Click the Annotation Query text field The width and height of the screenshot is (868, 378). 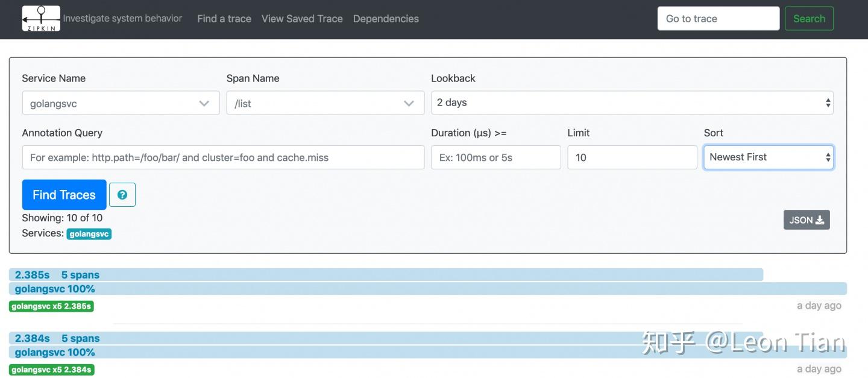click(x=223, y=157)
